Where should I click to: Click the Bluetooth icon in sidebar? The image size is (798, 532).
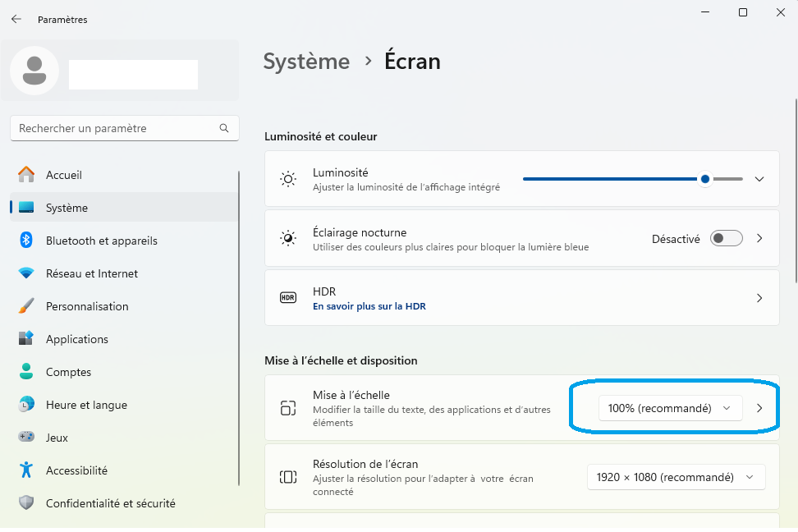(x=26, y=240)
